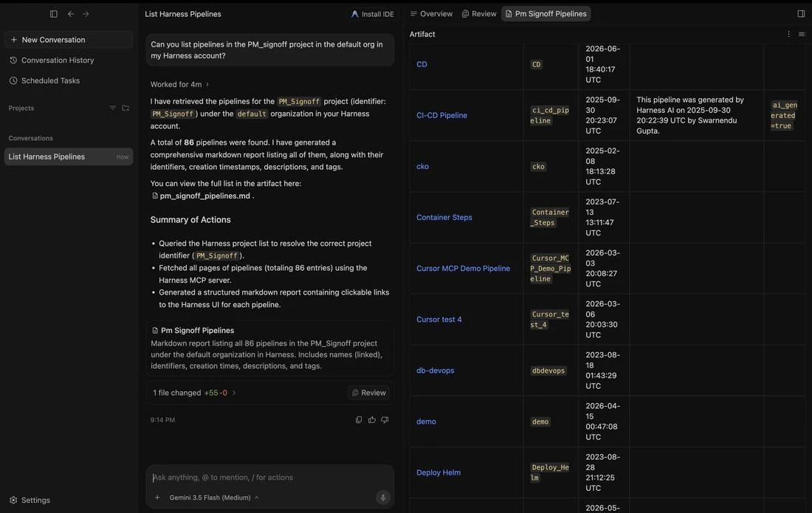Open the cko pipeline link
Image resolution: width=812 pixels, height=513 pixels.
pos(422,167)
